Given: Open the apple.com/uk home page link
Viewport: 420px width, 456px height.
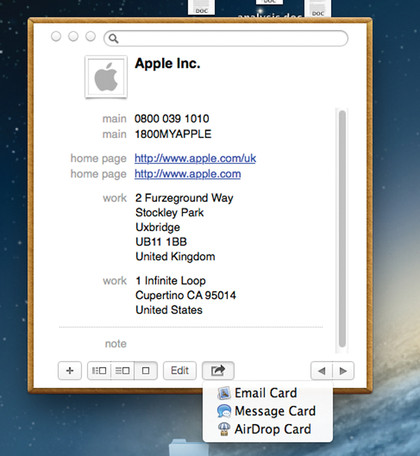Looking at the screenshot, I should [x=195, y=158].
